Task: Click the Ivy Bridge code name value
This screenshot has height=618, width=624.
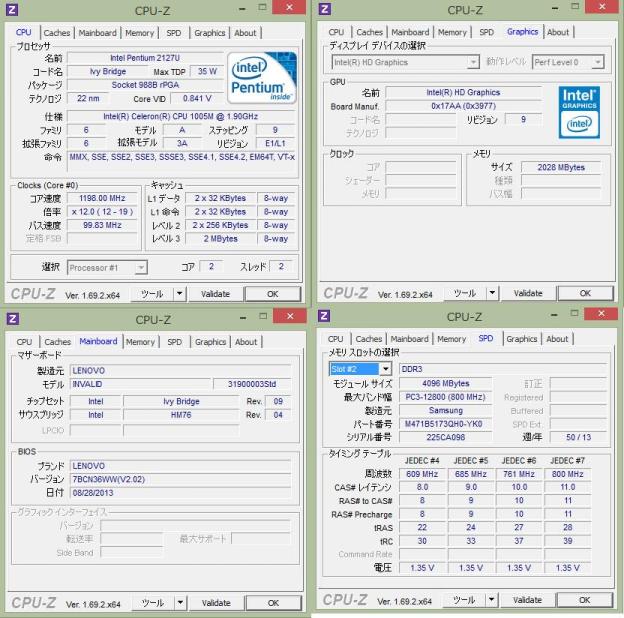Action: [107, 72]
